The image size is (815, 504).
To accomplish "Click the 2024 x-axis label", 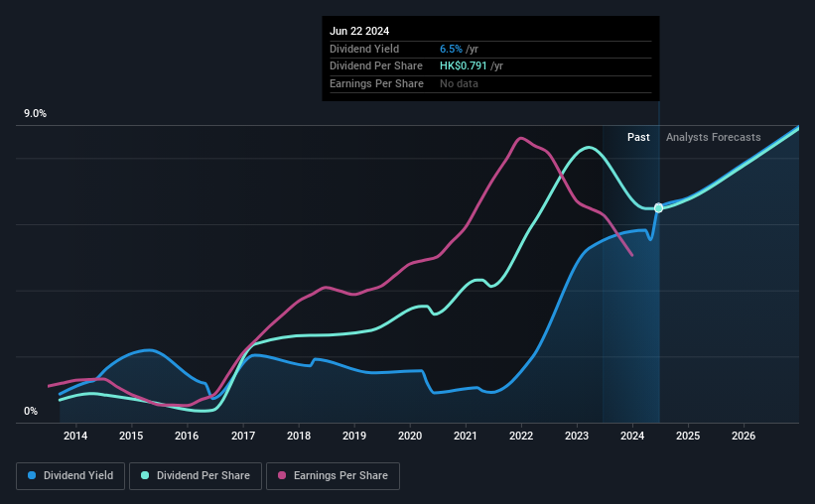I will [x=632, y=436].
